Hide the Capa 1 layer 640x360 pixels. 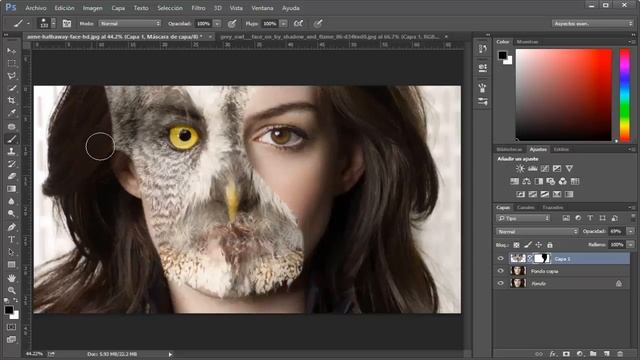coord(500,258)
